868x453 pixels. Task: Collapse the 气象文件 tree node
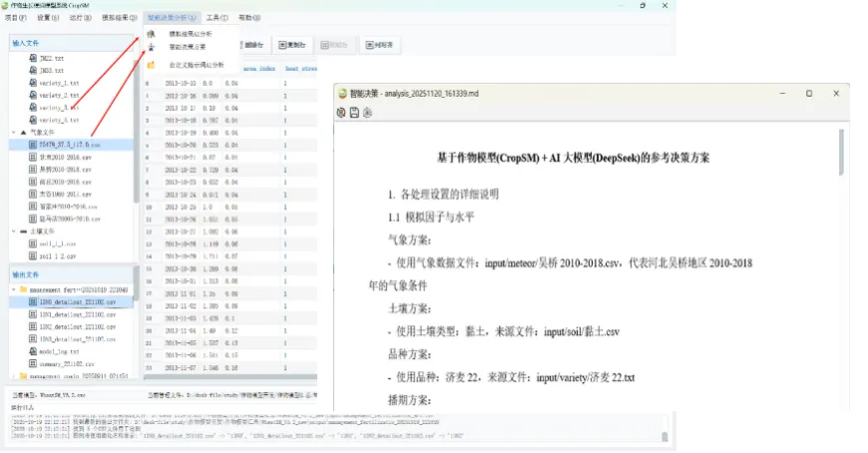14,133
